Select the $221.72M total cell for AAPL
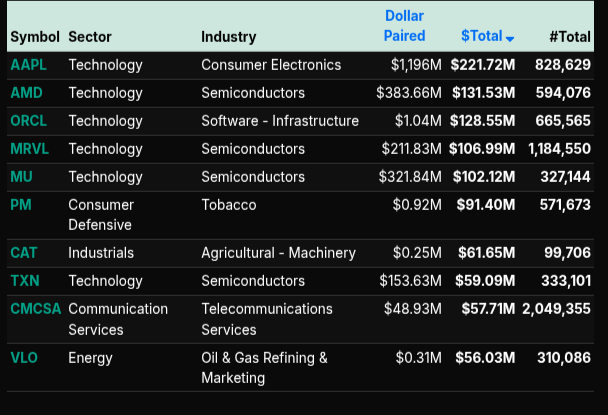This screenshot has width=608, height=415. 483,65
